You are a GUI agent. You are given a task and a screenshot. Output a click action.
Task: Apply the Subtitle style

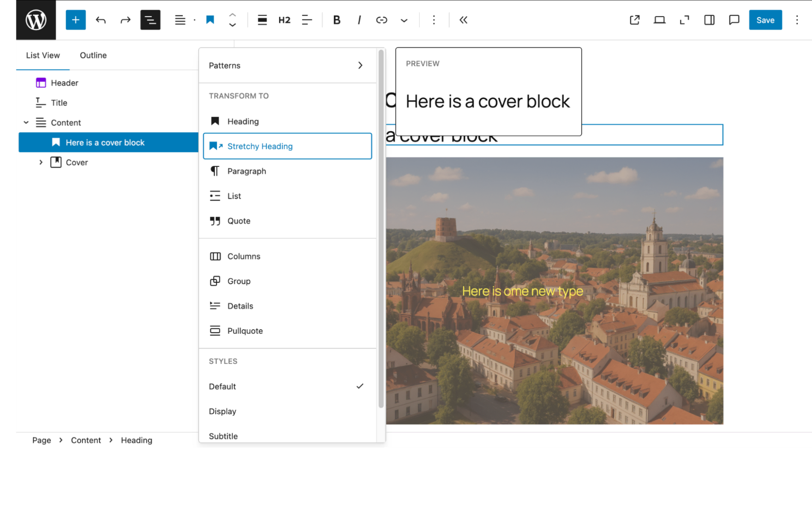pos(223,436)
